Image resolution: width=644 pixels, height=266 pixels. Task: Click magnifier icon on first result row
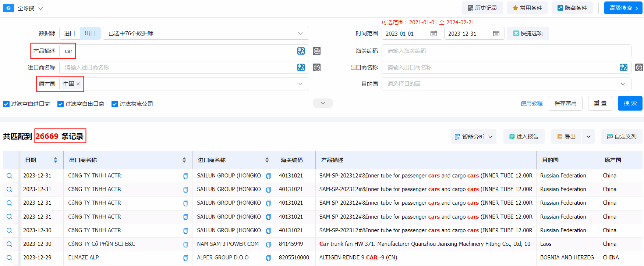(10, 176)
